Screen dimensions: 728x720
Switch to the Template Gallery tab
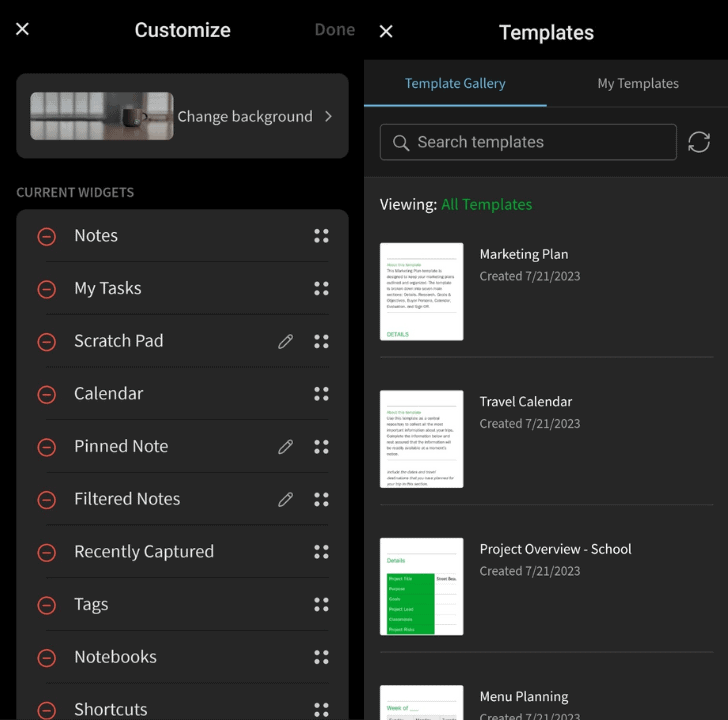click(455, 84)
